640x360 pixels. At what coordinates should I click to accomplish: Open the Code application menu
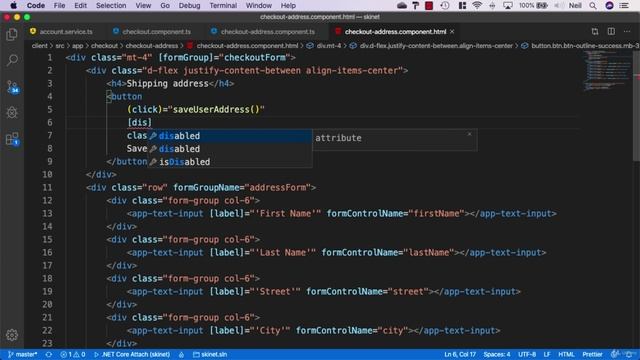click(36, 5)
